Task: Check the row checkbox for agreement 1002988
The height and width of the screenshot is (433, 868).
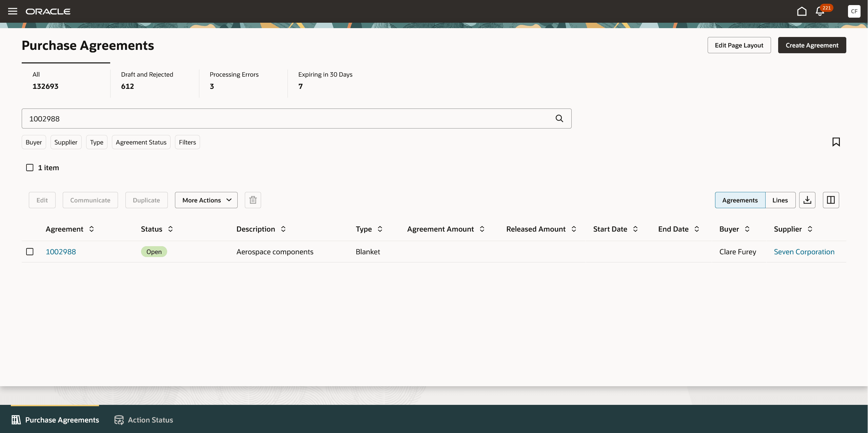Action: click(30, 252)
